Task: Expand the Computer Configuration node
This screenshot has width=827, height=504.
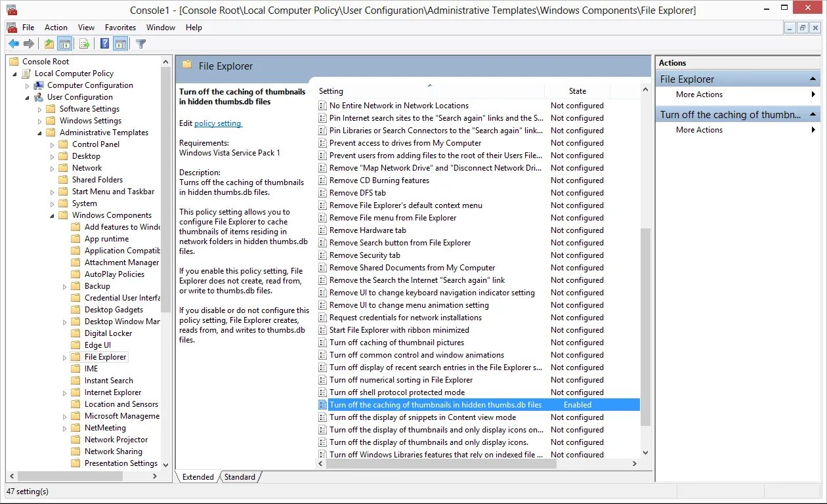Action: (x=27, y=86)
